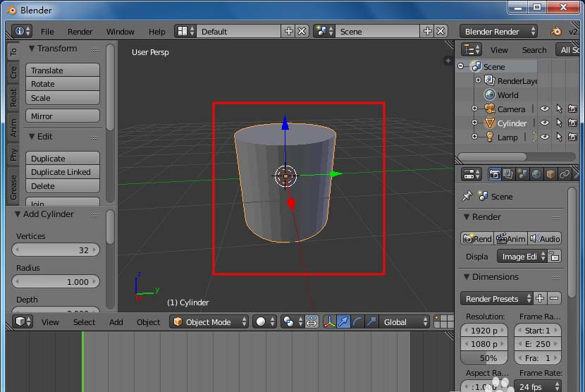Select the Render Layers properties icon

(x=508, y=174)
